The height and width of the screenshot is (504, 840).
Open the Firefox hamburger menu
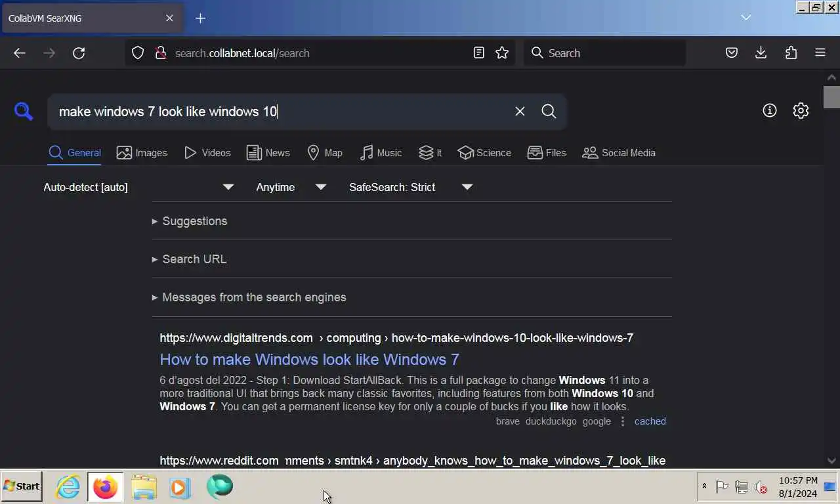click(820, 53)
